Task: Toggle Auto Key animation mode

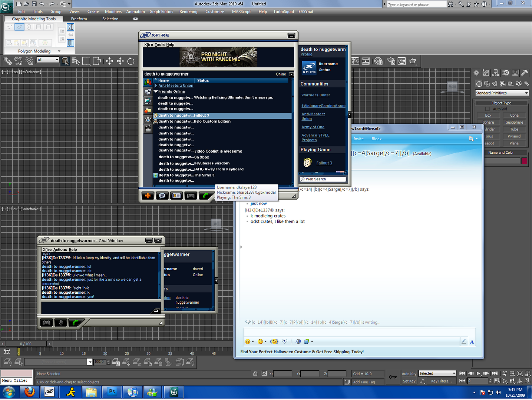Action: point(409,374)
